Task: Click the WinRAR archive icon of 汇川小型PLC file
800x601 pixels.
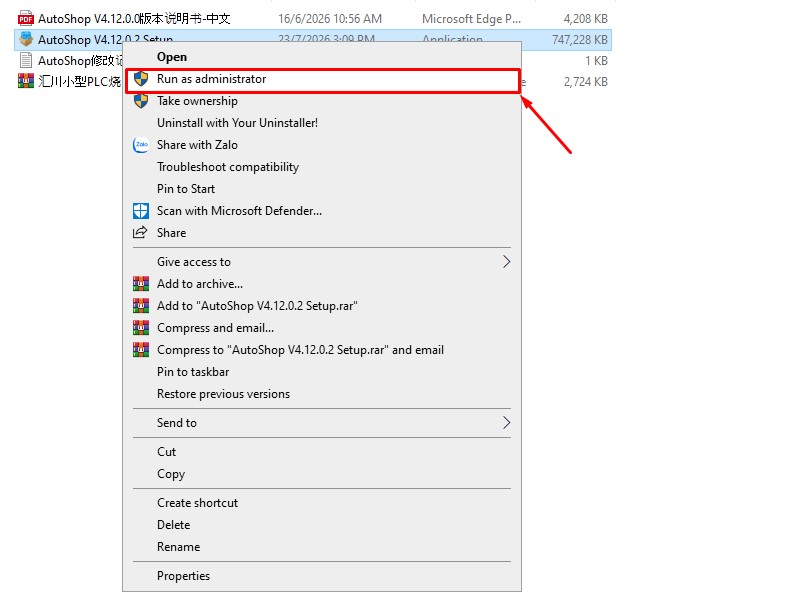Action: tap(26, 81)
